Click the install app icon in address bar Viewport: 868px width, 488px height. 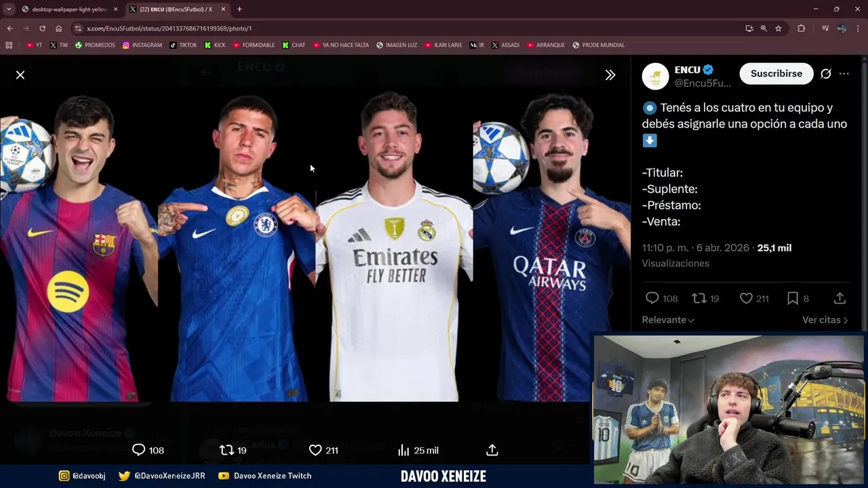coord(749,28)
